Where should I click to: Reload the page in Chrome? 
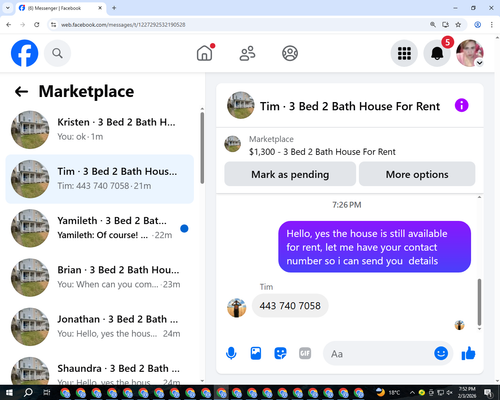click(37, 25)
